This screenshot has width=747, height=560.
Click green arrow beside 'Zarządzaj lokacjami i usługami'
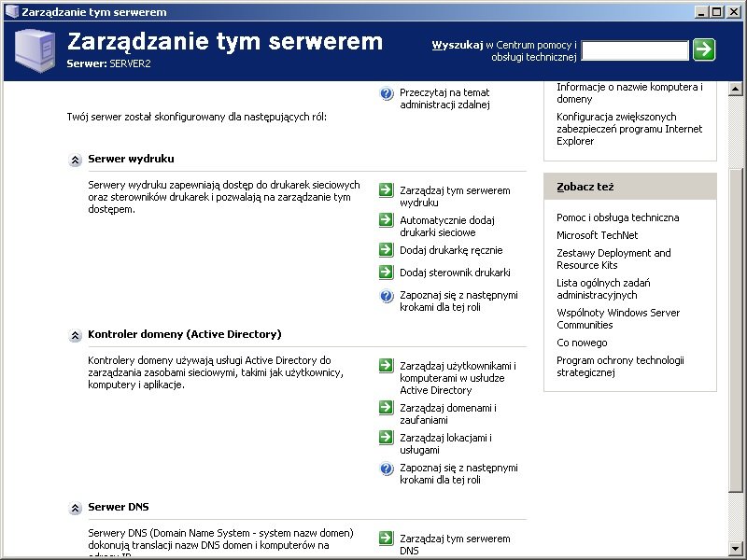[x=387, y=438]
